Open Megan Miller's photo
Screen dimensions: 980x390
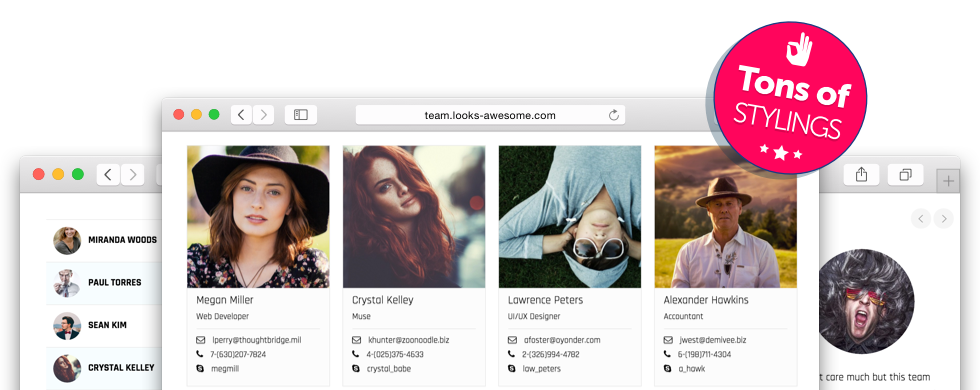coord(258,217)
